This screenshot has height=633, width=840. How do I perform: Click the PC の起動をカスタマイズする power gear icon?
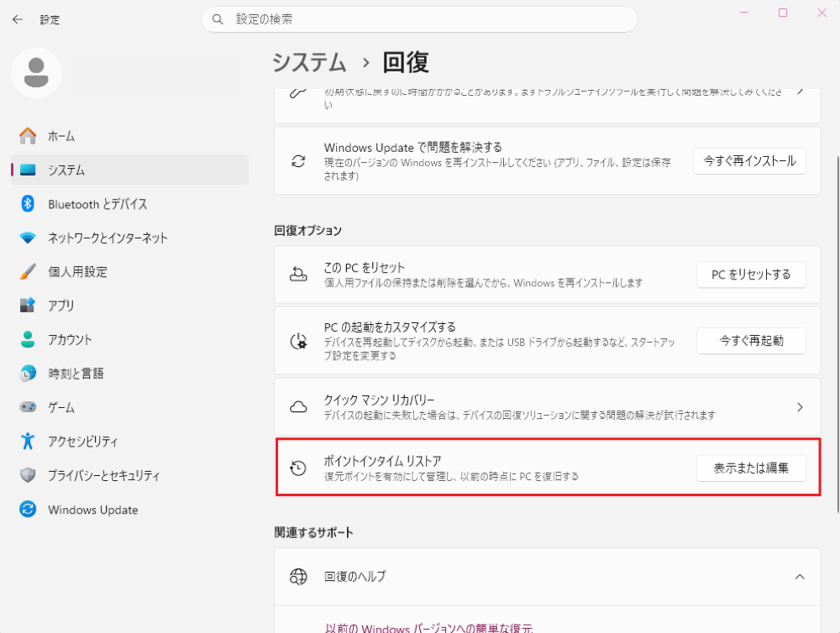tap(298, 341)
